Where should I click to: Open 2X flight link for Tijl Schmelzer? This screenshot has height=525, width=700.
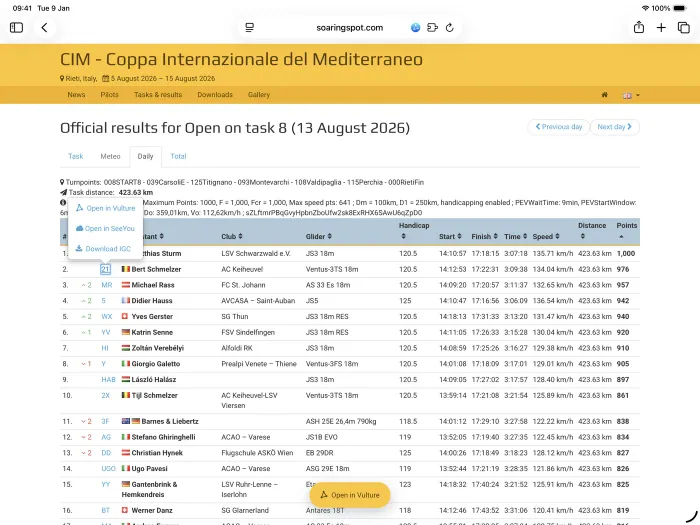click(105, 395)
